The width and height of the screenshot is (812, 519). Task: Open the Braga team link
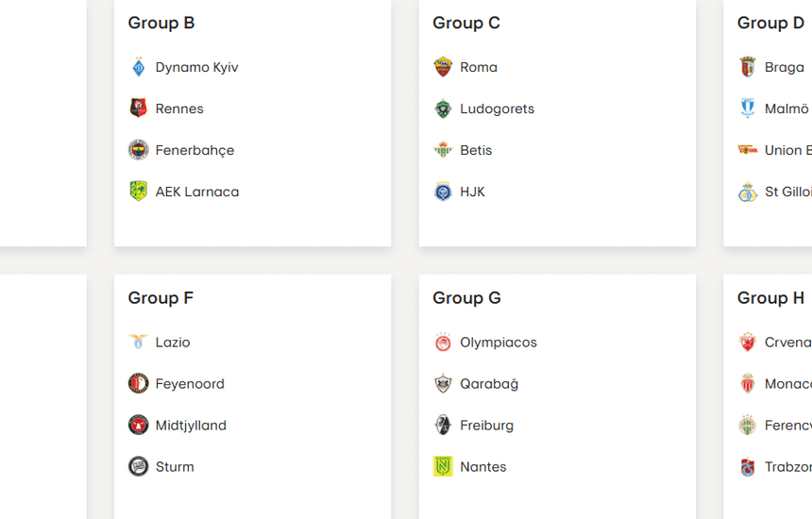pos(784,67)
